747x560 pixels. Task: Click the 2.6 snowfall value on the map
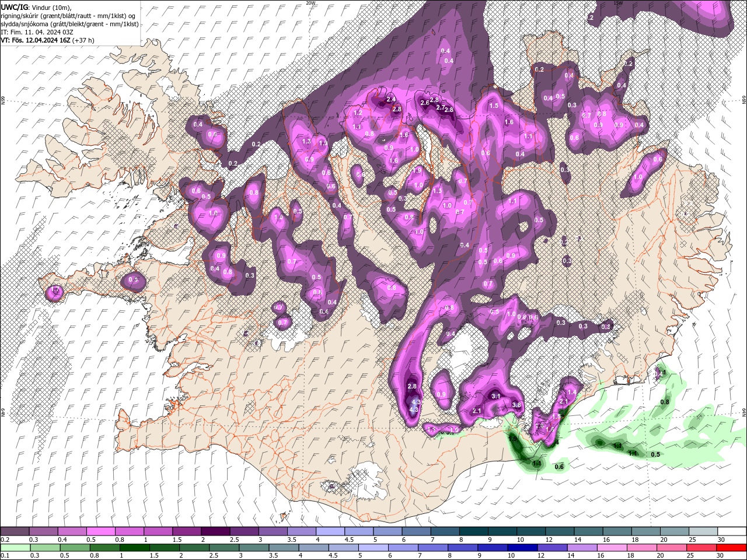(x=425, y=103)
